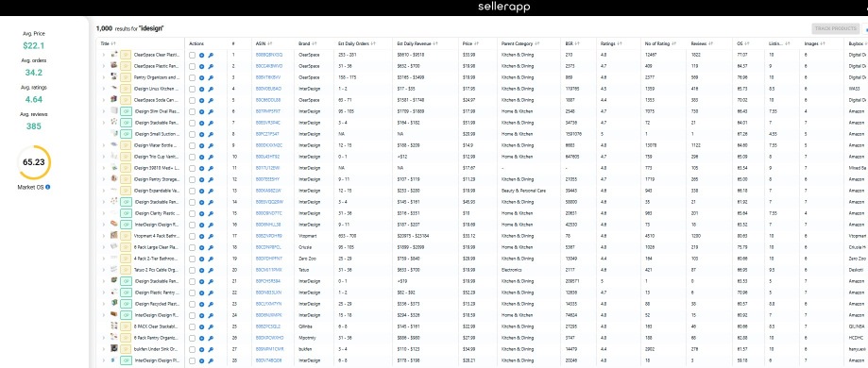Click the 65.23 Market OS gauge
Viewport: 868px width, 368px height.
click(34, 162)
